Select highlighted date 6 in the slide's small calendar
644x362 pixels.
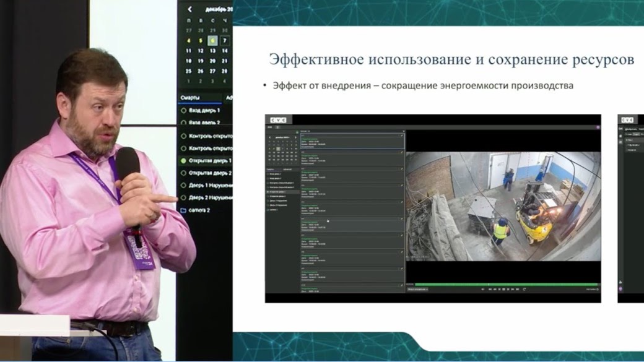[278, 149]
